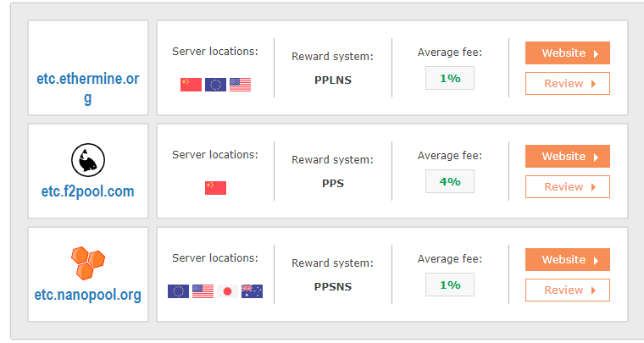The width and height of the screenshot is (644, 343).
Task: Click Server locations label in etc.f2pool.com row
Action: pyautogui.click(x=215, y=155)
